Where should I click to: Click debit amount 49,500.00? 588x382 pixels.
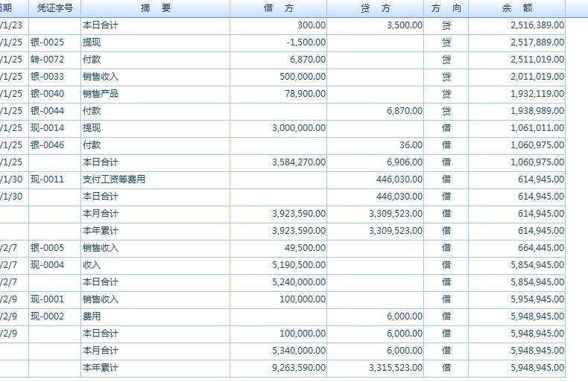305,248
